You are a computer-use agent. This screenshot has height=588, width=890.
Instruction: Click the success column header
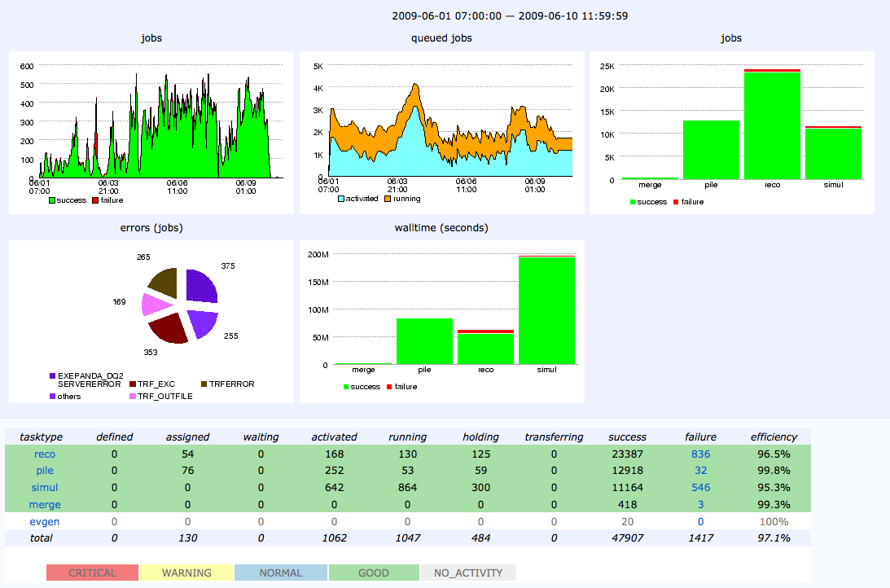(627, 437)
